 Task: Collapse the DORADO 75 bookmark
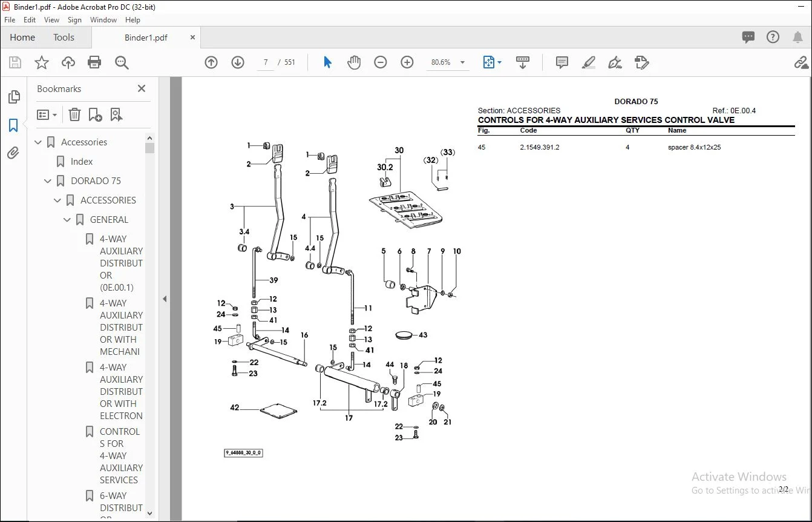[x=48, y=181]
